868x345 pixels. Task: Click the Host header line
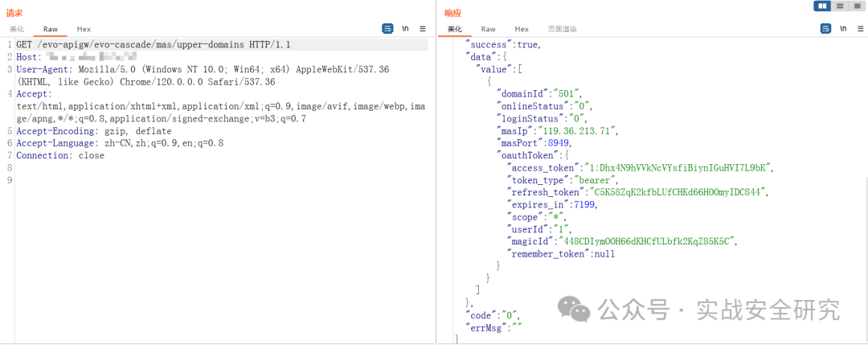click(76, 57)
